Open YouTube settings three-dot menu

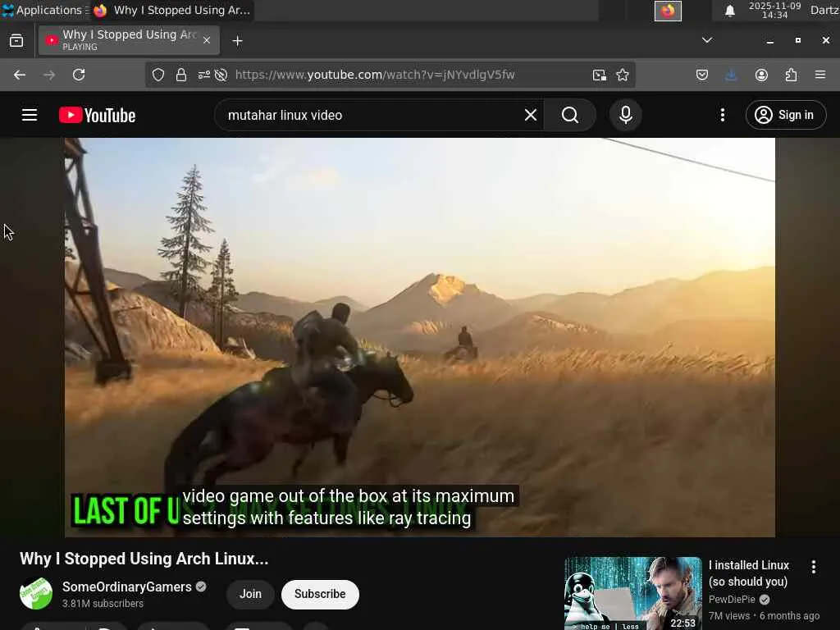(x=722, y=115)
